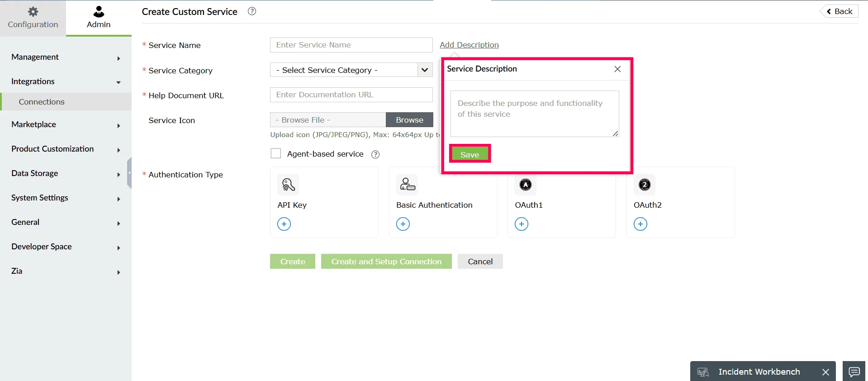Click the Browse button for Service Icon

click(x=409, y=120)
